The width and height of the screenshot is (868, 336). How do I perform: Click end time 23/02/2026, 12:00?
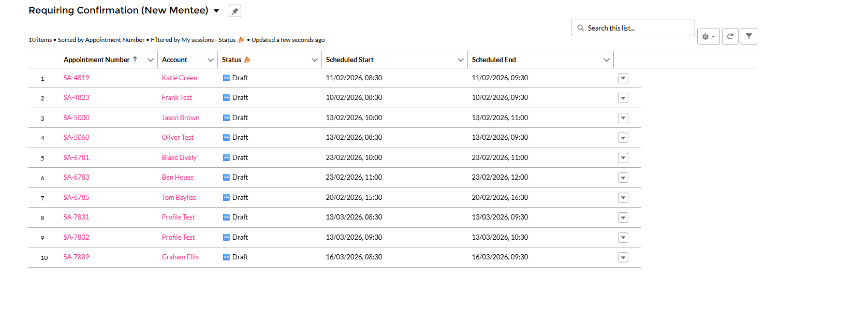click(500, 177)
